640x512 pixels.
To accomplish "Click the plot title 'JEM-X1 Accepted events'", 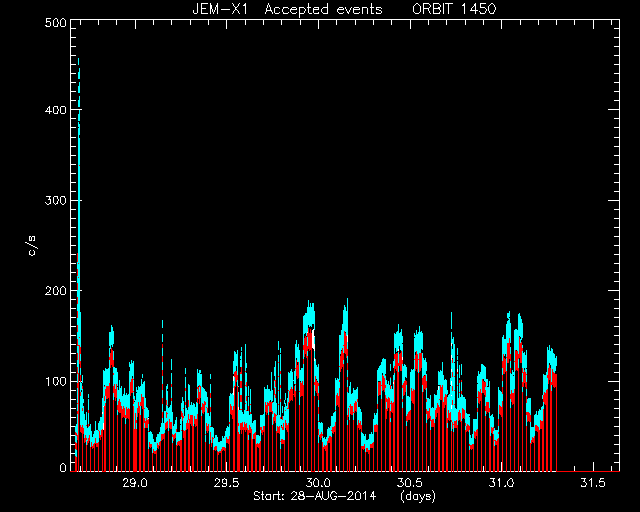I will click(x=287, y=9).
